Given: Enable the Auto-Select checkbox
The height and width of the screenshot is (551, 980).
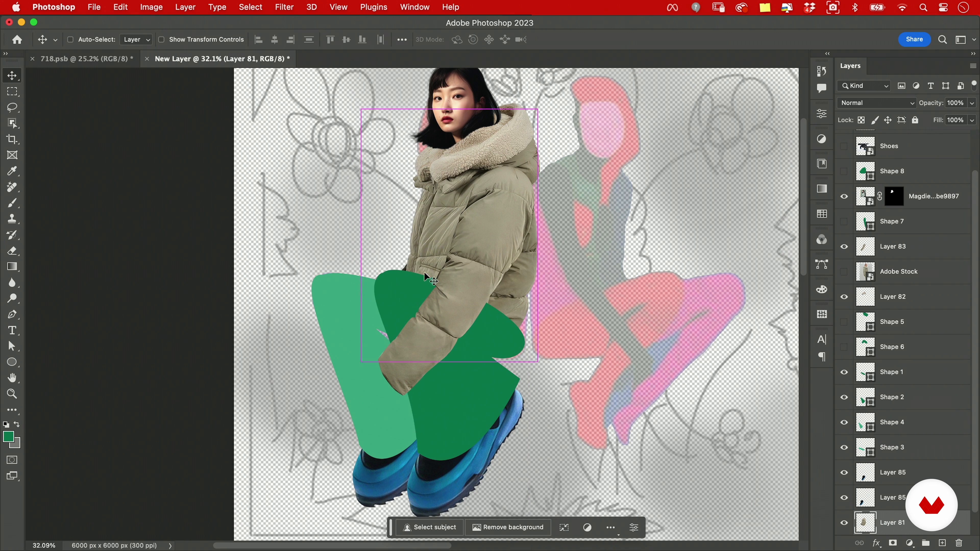Looking at the screenshot, I should tap(70, 40).
